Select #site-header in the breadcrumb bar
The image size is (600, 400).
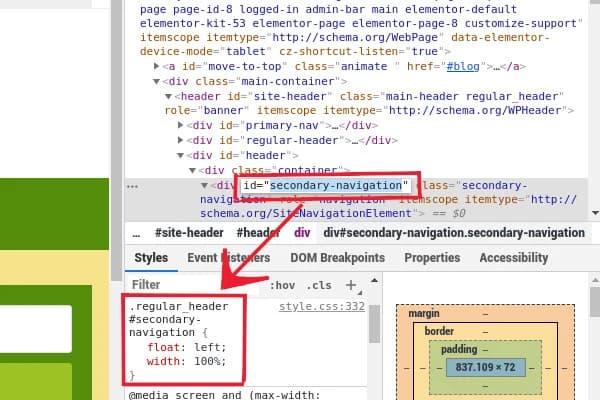[189, 233]
